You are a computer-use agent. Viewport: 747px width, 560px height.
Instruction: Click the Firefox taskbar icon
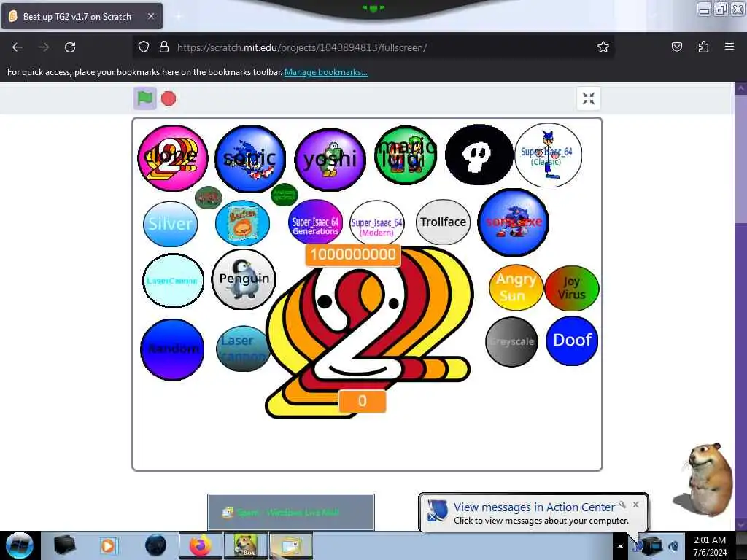(201, 545)
